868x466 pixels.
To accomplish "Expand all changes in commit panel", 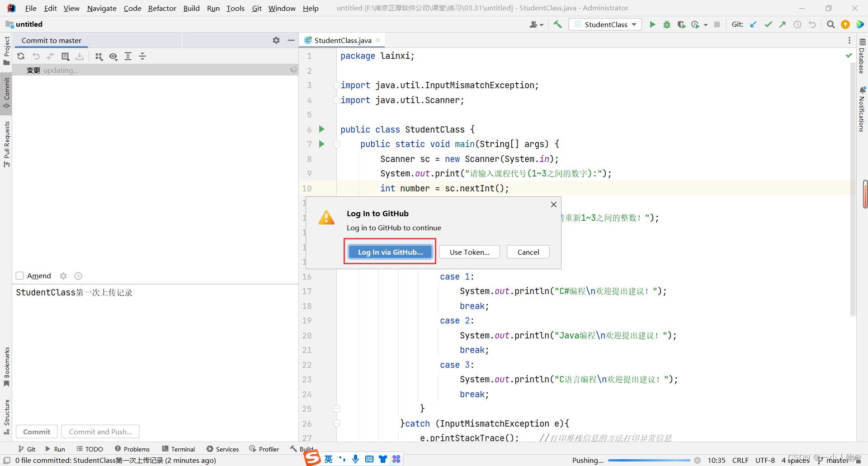I will coord(128,56).
